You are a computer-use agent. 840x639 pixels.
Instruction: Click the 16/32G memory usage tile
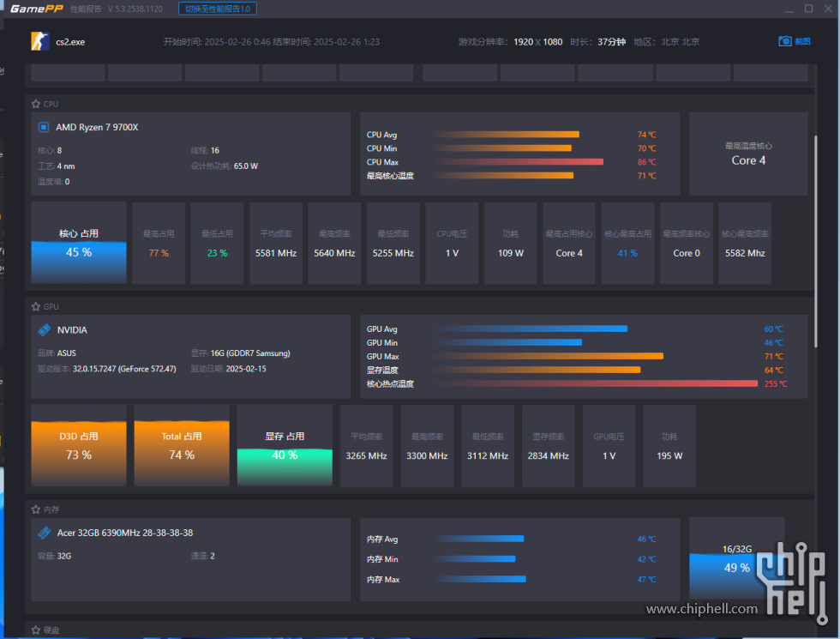(736, 558)
